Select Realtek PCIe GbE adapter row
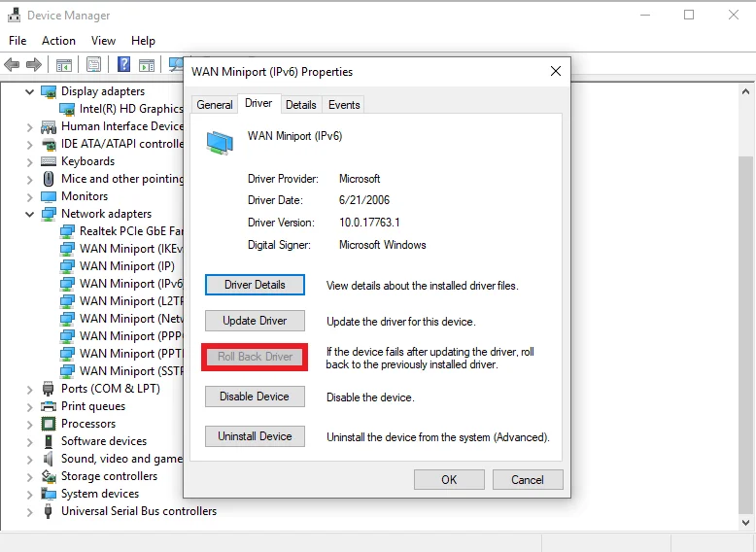This screenshot has height=552, width=756. click(121, 231)
